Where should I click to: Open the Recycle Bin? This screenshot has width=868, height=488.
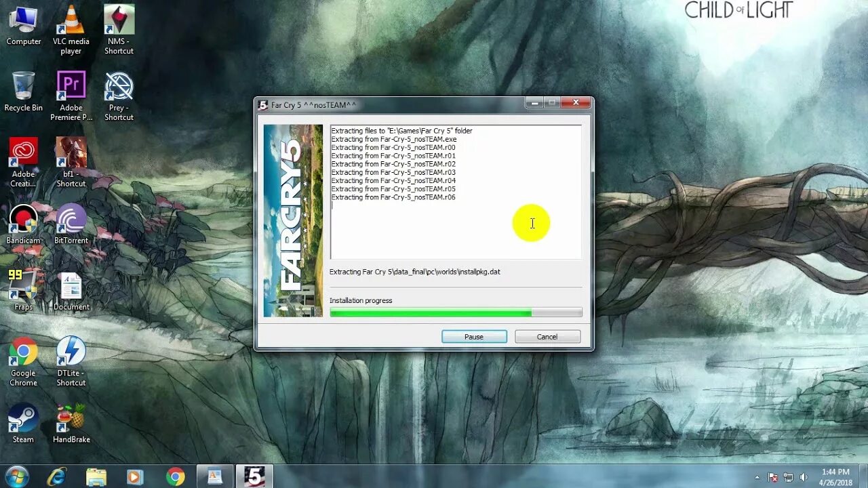(24, 91)
